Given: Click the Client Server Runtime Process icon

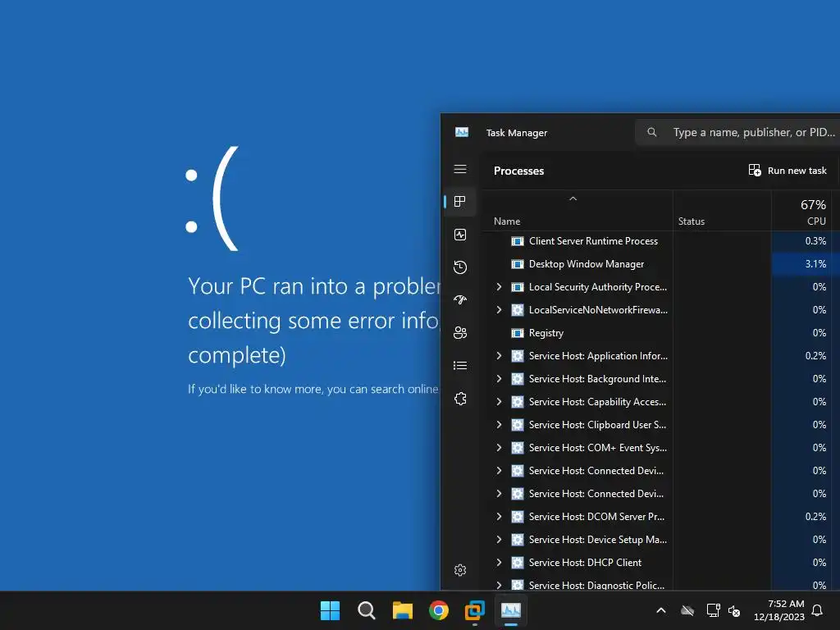Looking at the screenshot, I should pyautogui.click(x=518, y=241).
